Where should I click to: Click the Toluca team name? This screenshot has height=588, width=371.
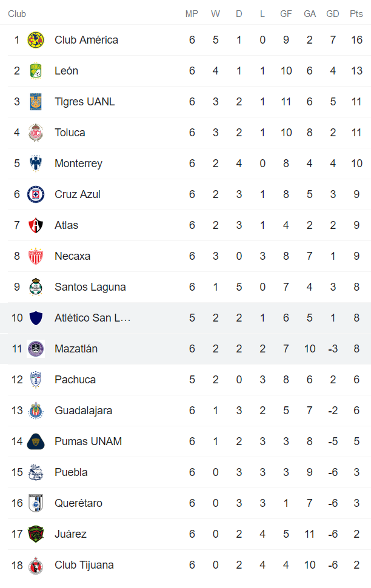[70, 132]
